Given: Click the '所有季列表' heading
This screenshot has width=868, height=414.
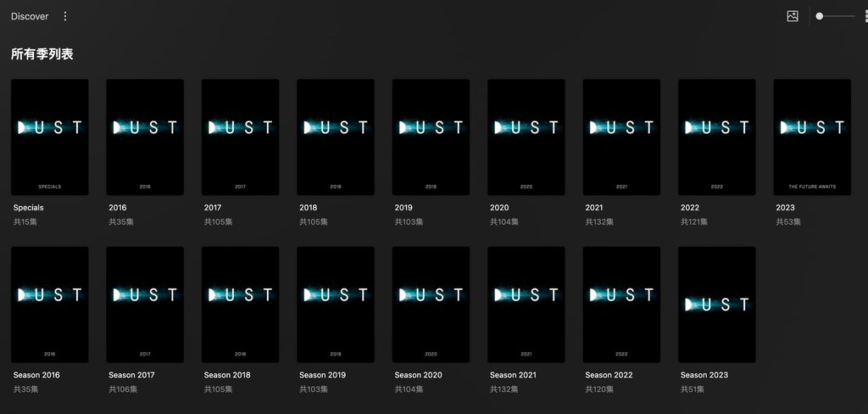Looking at the screenshot, I should (x=42, y=54).
